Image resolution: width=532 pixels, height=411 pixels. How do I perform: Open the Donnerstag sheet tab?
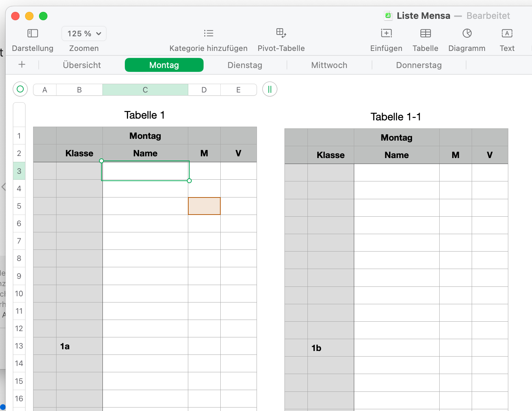coord(419,65)
